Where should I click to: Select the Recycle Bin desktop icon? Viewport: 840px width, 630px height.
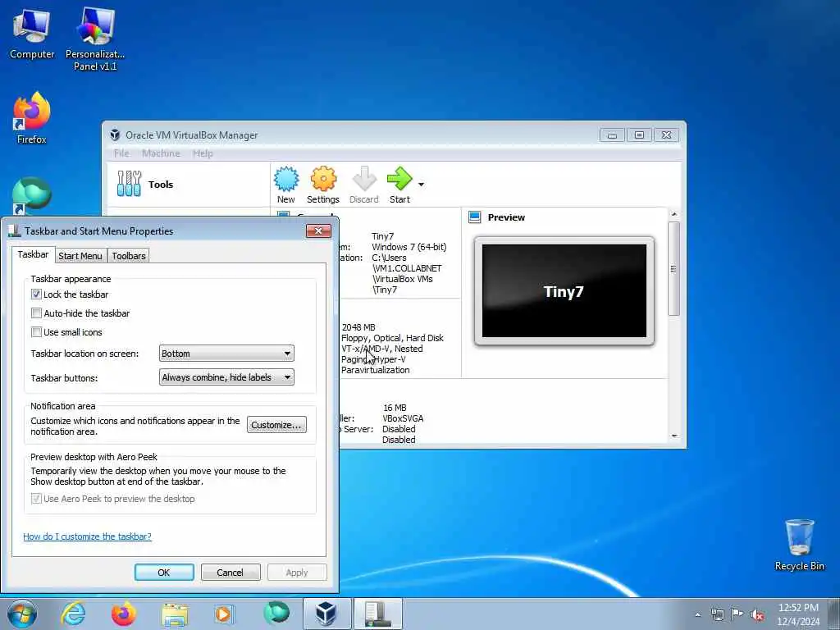click(x=799, y=545)
